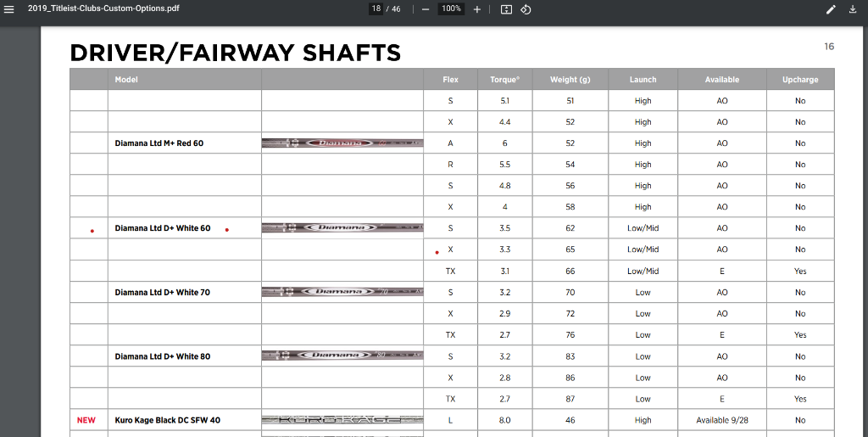
Task: Click torque value 8.0 in Kuro Kage row
Action: [x=505, y=420]
